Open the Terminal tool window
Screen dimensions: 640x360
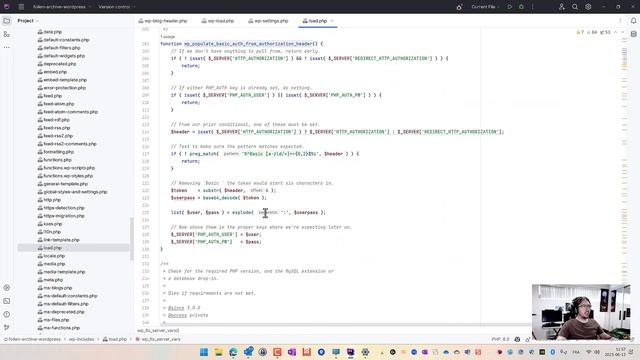(7, 301)
